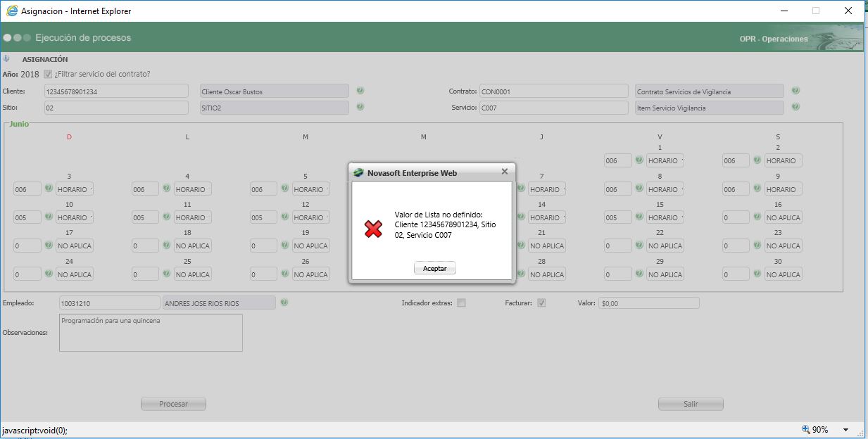Open the Cliente lookup help icon
868x439 pixels.
pyautogui.click(x=360, y=91)
